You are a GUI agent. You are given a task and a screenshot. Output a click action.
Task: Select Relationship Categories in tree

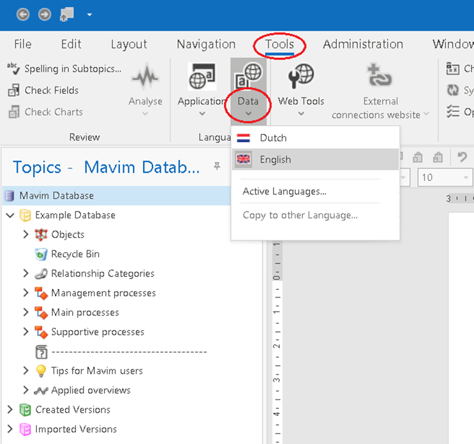coord(103,274)
